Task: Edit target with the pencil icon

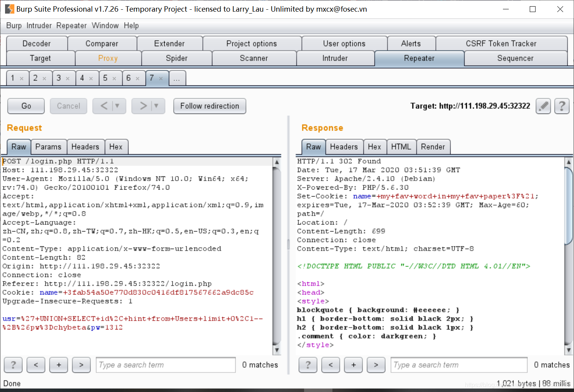Action: (x=543, y=106)
